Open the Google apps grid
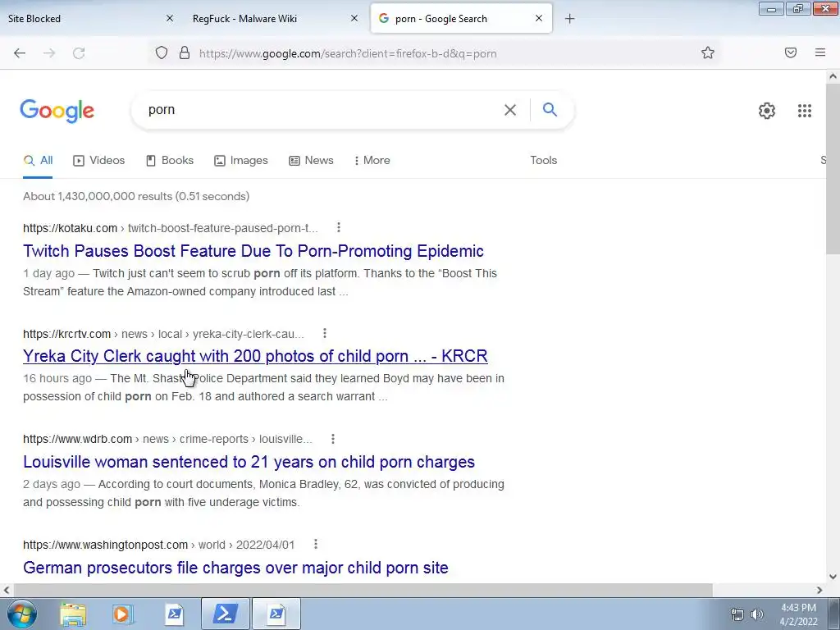The image size is (840, 630). (x=804, y=111)
